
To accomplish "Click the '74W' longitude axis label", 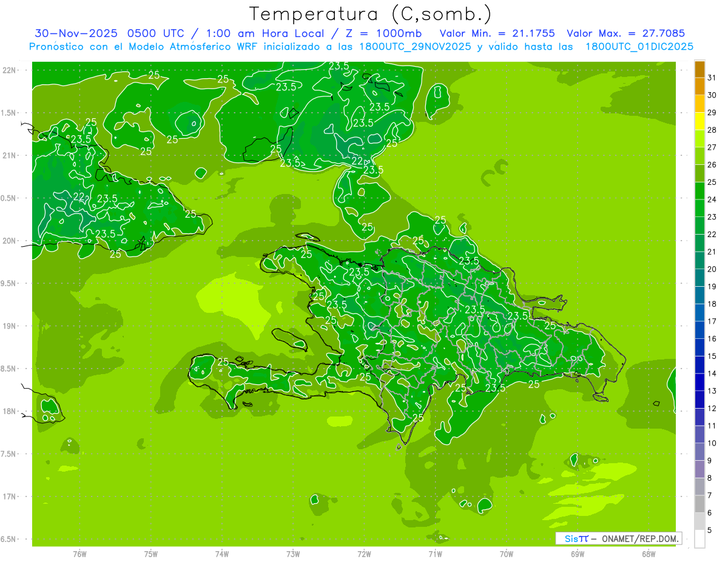I will [222, 554].
